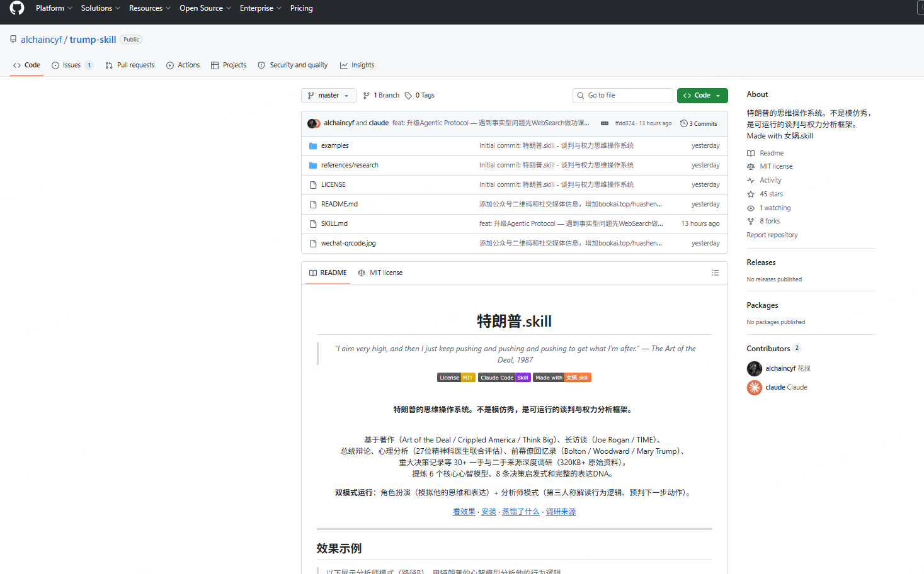Open the README outline list icon

pos(716,273)
